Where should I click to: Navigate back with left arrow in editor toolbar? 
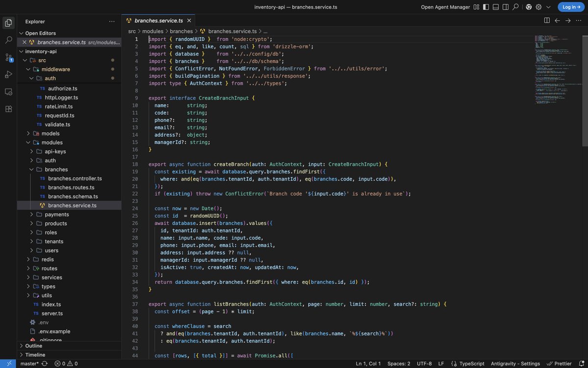[x=557, y=21]
